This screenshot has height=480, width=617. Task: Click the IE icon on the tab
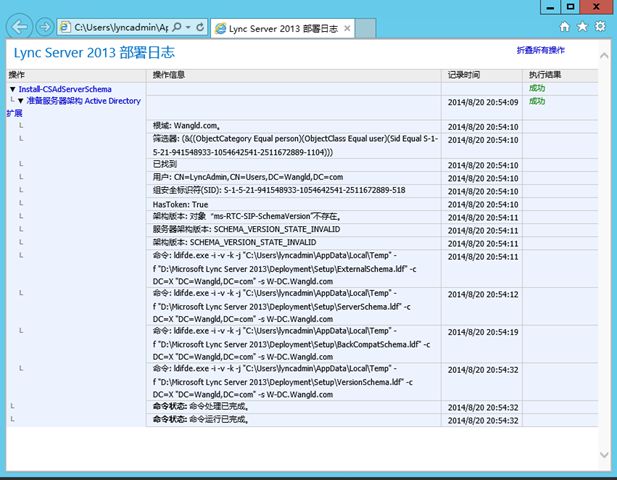tap(220, 28)
